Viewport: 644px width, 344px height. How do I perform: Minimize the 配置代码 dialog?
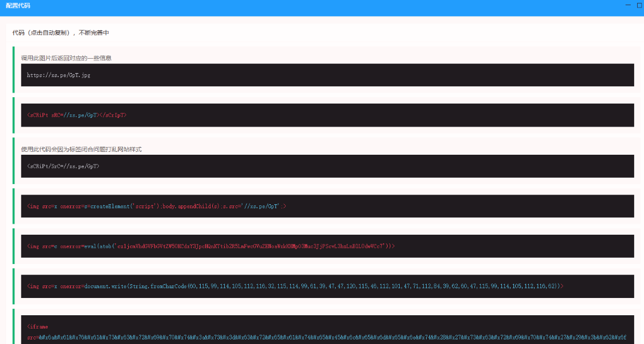[628, 5]
